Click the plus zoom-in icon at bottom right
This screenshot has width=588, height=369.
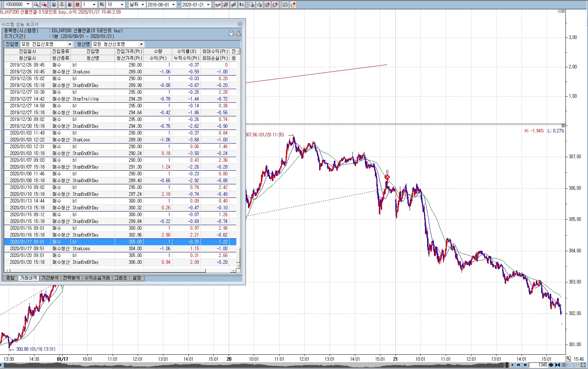pos(564,365)
